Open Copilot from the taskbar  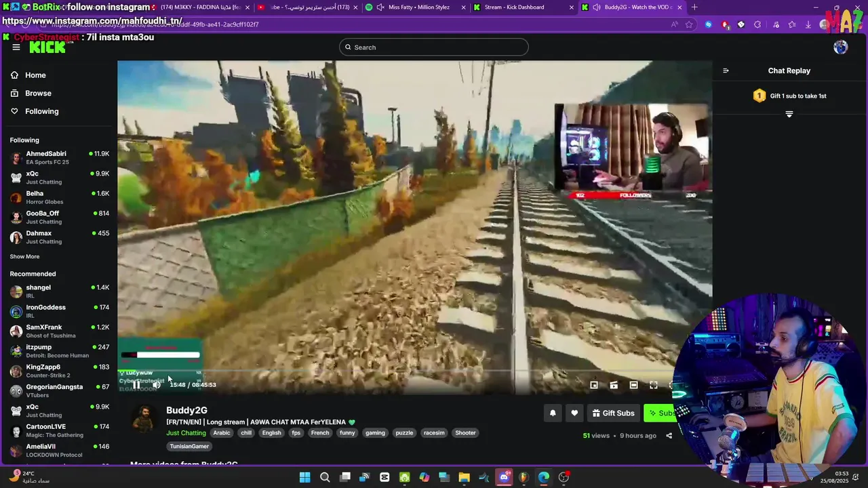425,477
